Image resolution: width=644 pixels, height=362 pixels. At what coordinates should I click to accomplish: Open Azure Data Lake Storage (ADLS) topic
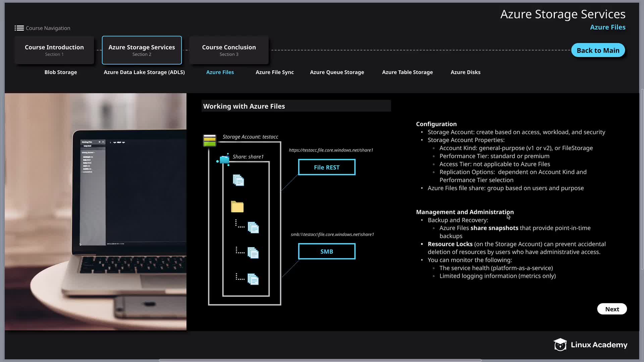tap(144, 72)
